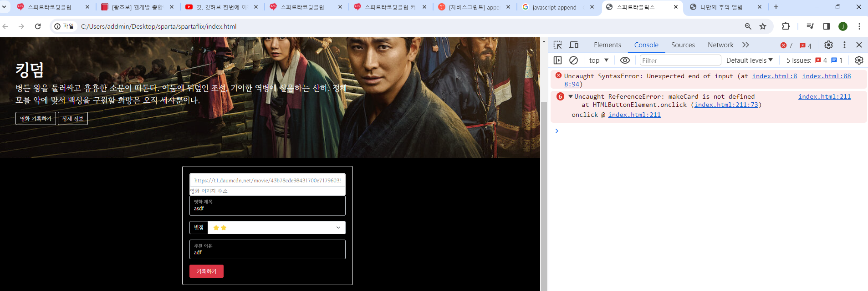Image resolution: width=868 pixels, height=291 pixels.
Task: Switch to the Network tab
Action: coord(720,45)
